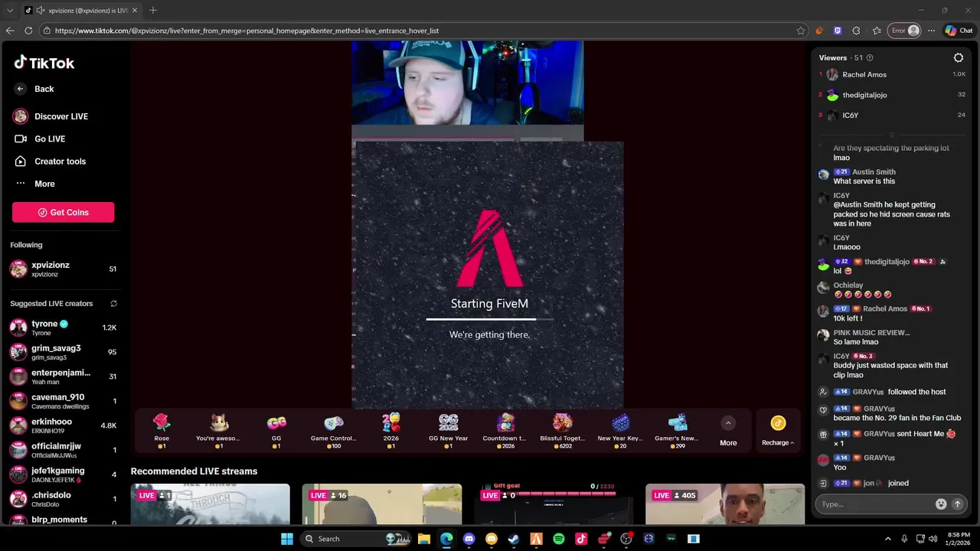
Task: Click Viewers info question icon
Action: (869, 58)
